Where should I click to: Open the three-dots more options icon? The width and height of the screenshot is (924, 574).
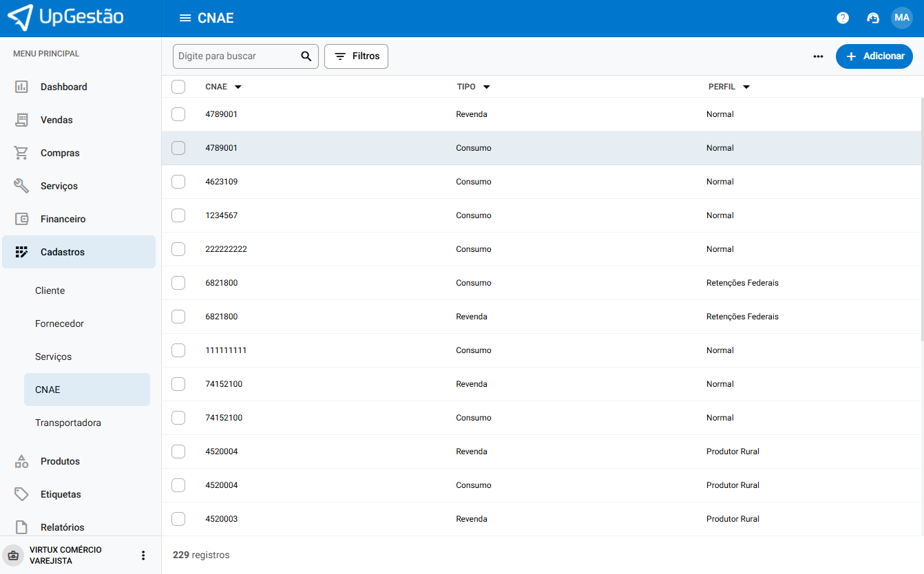pyautogui.click(x=818, y=56)
